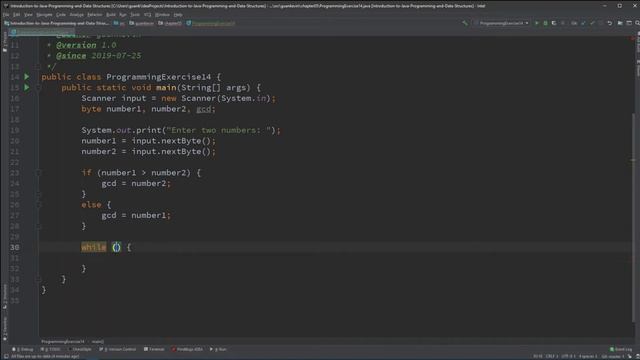This screenshot has height=360, width=640.
Task: Open the Code menu
Action: 61,15
